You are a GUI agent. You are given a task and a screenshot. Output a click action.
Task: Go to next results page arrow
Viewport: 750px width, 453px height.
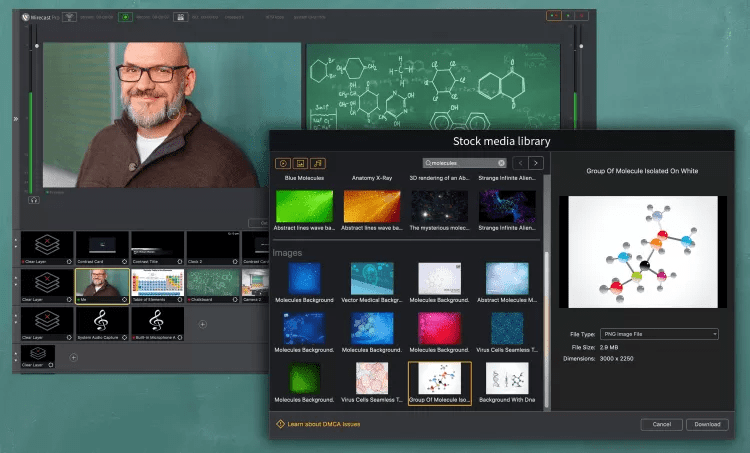536,163
